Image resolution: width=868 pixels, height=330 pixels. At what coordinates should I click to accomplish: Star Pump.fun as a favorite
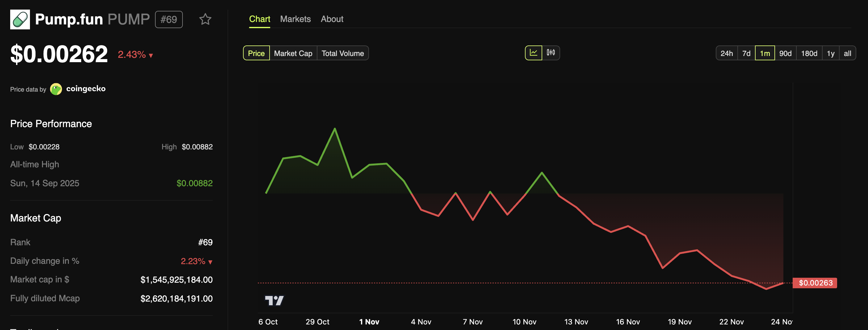point(205,19)
